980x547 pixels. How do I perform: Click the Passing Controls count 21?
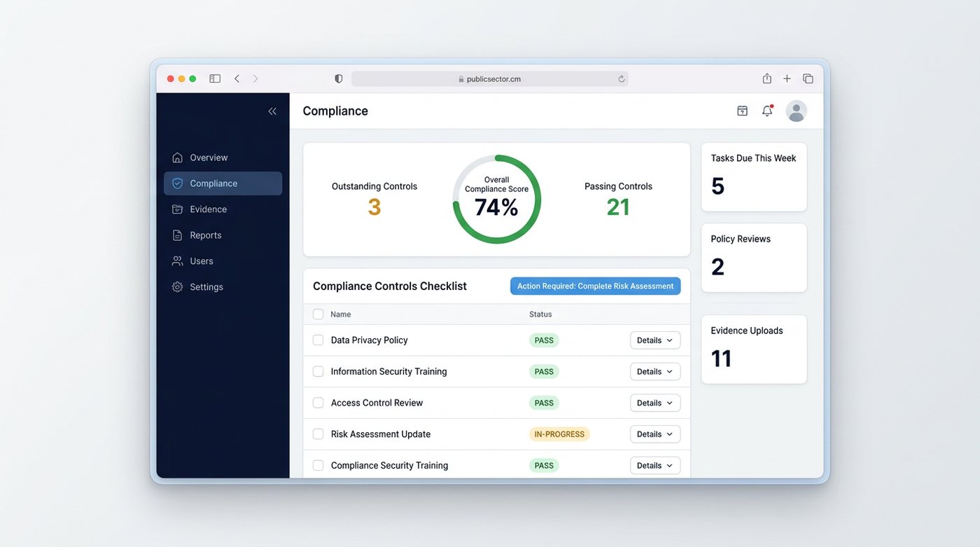click(618, 207)
